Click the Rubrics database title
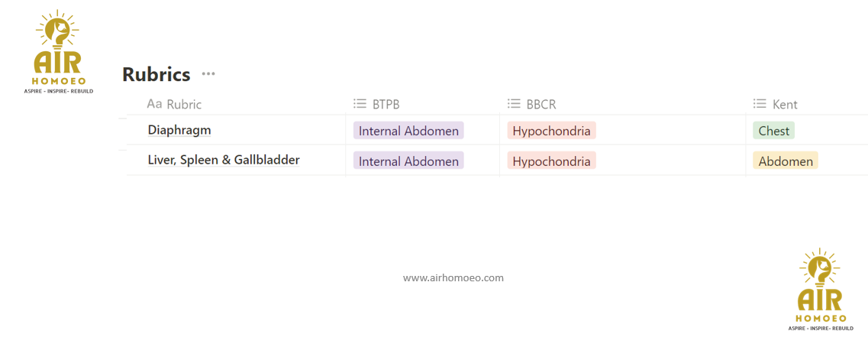The width and height of the screenshot is (868, 347). pos(156,74)
